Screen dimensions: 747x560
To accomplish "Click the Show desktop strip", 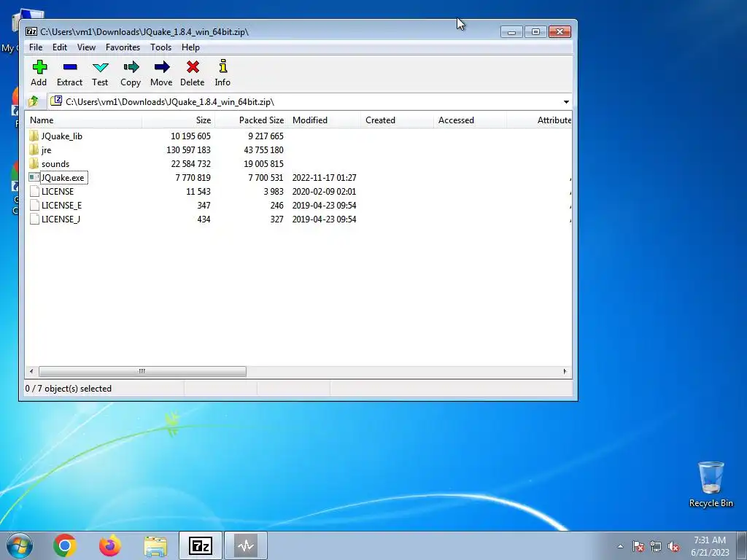I will pyautogui.click(x=742, y=546).
